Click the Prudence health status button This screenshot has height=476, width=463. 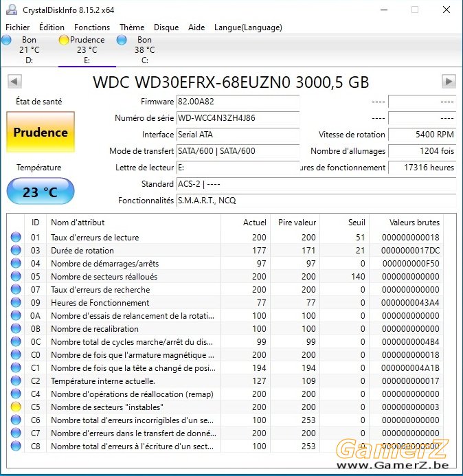click(x=41, y=132)
